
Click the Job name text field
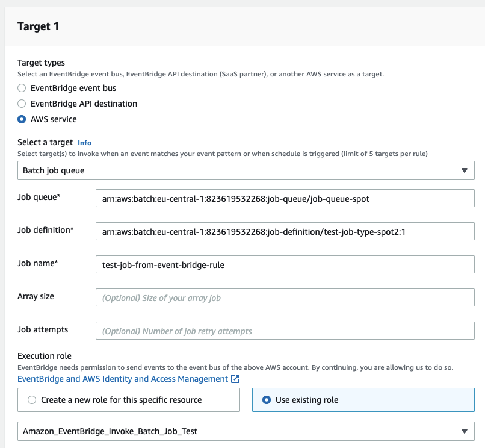point(285,264)
